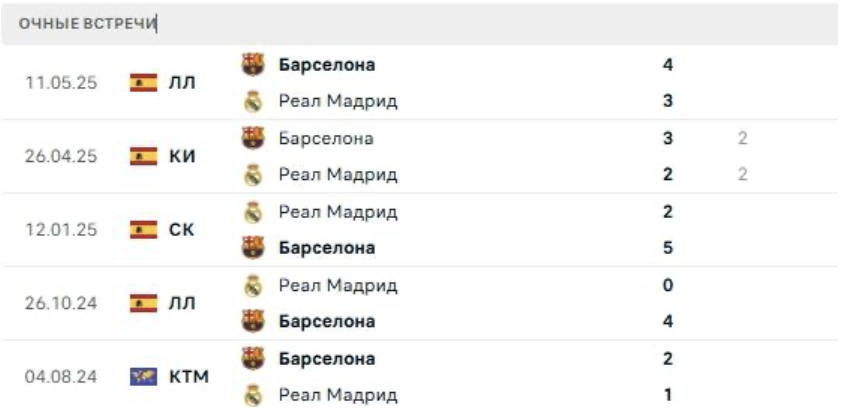This screenshot has height=416, width=842.
Task: Open Барселона team link in 11.05.25 match
Action: [x=327, y=65]
